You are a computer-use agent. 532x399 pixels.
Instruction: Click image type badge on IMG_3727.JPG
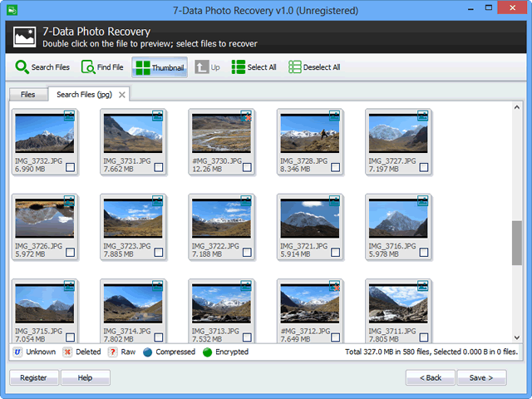tap(423, 116)
